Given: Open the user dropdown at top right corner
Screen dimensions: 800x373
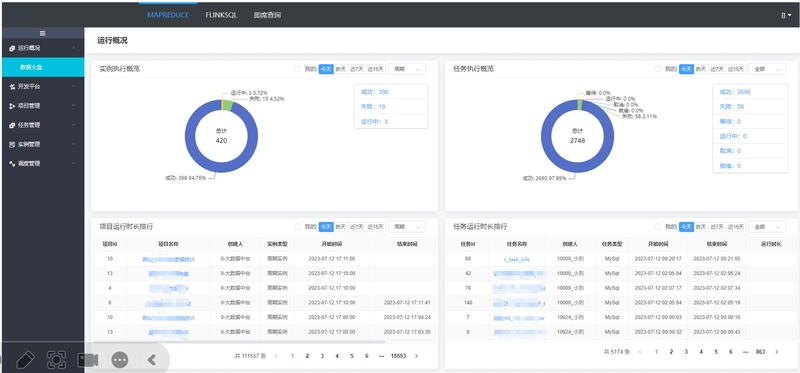Looking at the screenshot, I should pyautogui.click(x=786, y=15).
